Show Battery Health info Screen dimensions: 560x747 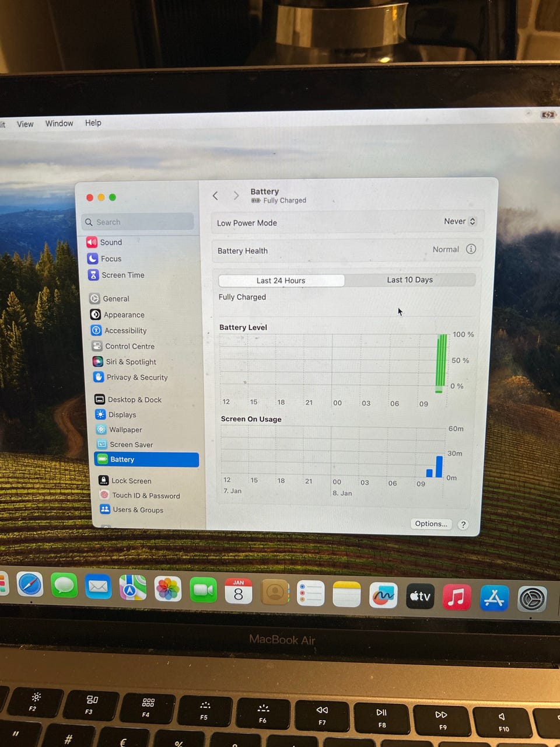point(471,249)
